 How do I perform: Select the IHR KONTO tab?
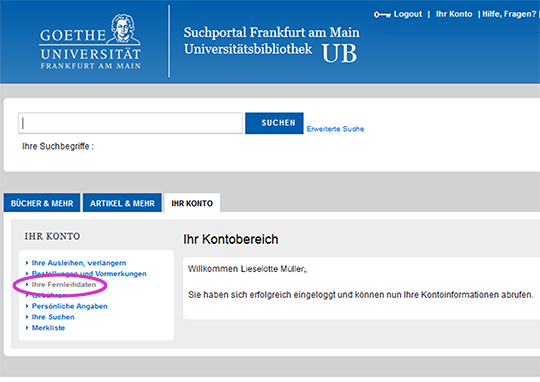[192, 203]
